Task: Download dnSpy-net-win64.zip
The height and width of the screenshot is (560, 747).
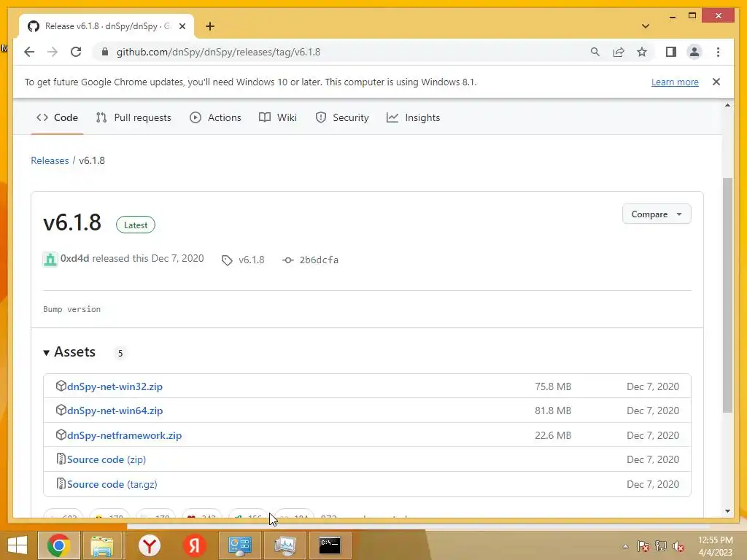Action: pyautogui.click(x=115, y=411)
